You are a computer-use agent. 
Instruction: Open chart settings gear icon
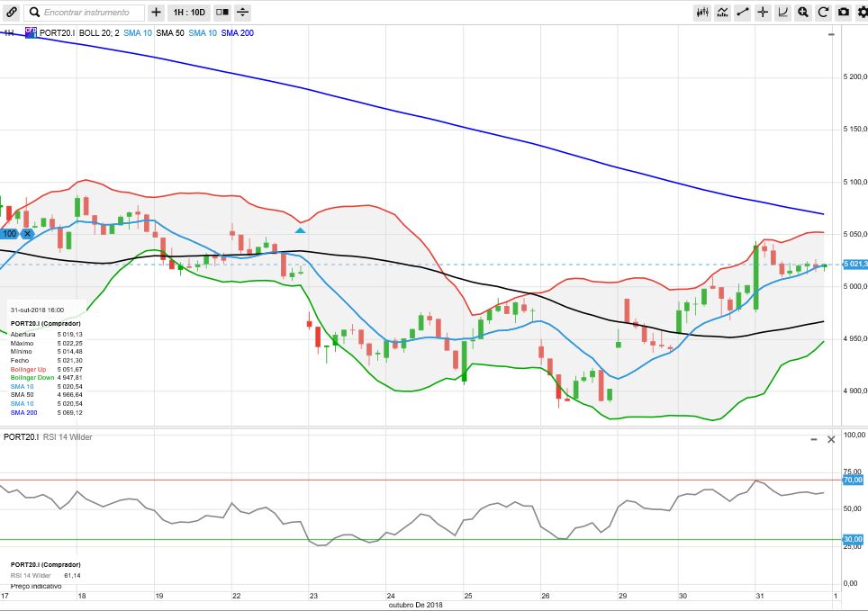point(862,13)
